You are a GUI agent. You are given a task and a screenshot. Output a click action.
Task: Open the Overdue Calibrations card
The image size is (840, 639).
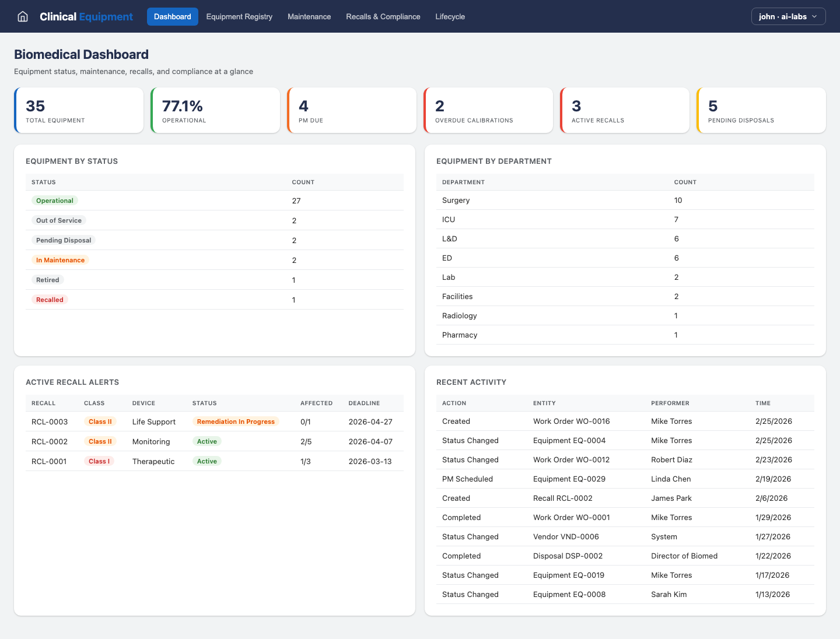click(488, 110)
